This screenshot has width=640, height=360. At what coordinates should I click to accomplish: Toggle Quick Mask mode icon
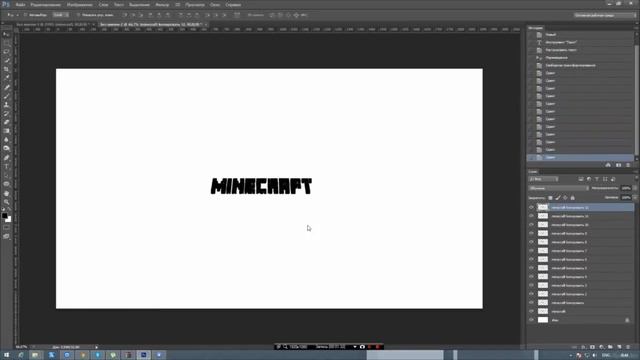pyautogui.click(x=6, y=228)
